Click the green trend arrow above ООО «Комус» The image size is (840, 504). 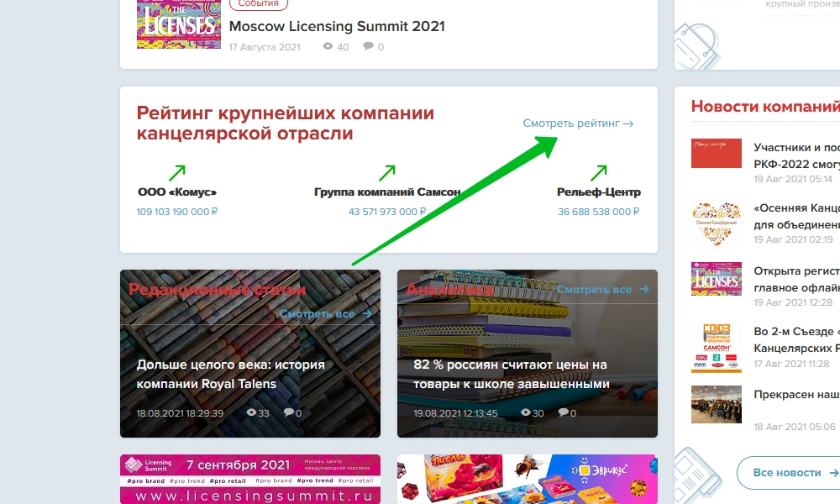(x=176, y=173)
